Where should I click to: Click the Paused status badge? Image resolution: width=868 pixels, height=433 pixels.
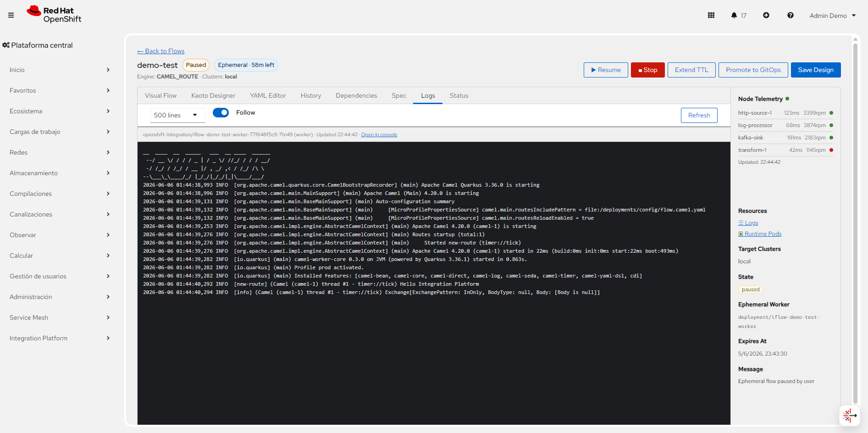(196, 65)
